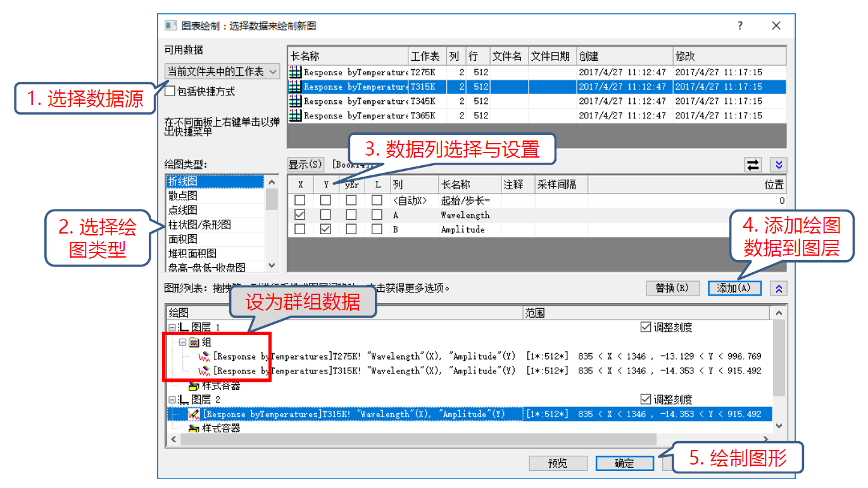Viewport: 868px width, 488px height.
Task: Open the 当前文件夹中的工作表 data source dropdown
Action: (222, 72)
